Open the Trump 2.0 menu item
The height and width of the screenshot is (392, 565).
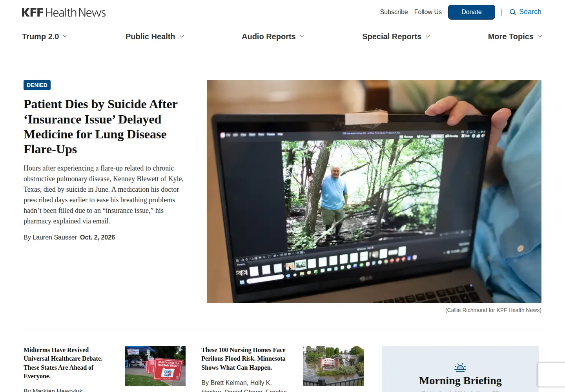[40, 36]
